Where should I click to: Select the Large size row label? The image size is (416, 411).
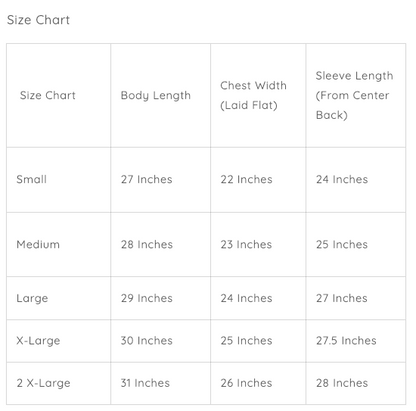point(32,298)
